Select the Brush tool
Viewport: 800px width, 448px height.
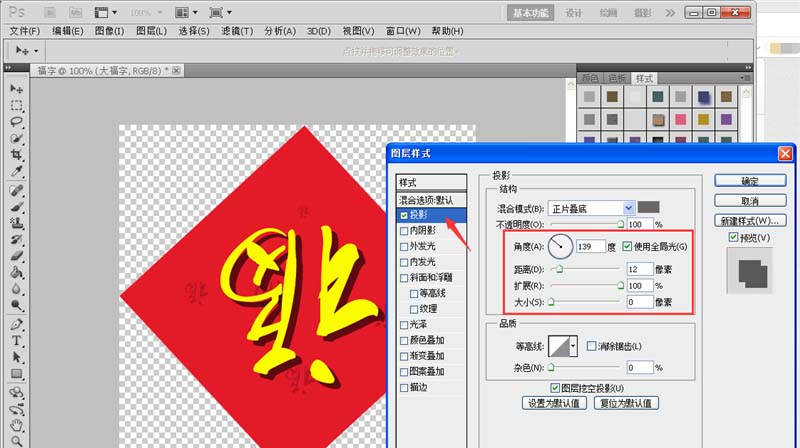(16, 207)
